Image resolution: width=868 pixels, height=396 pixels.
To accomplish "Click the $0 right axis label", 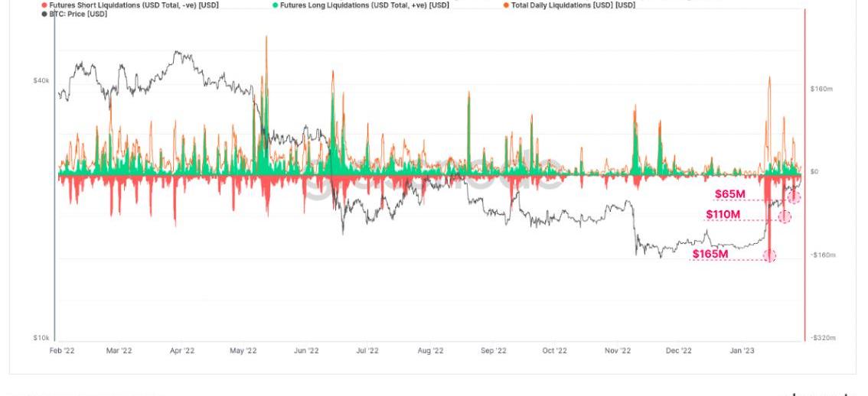I will [x=816, y=171].
